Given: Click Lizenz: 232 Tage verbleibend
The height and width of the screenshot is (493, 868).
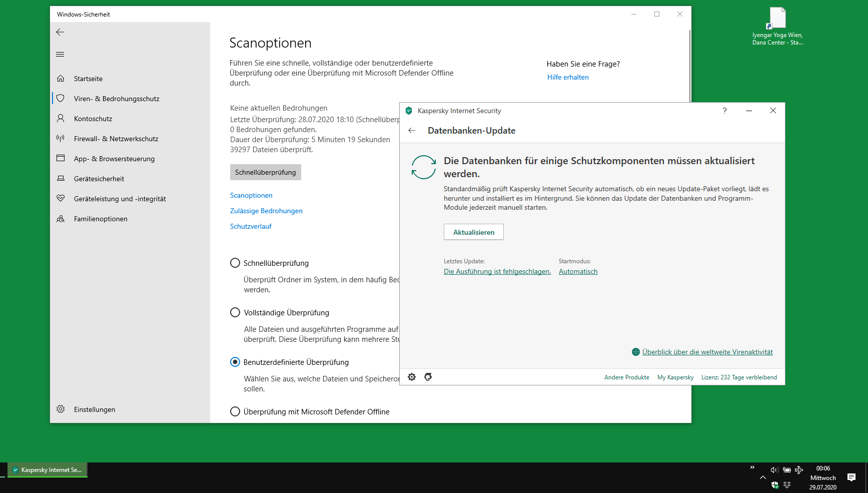Looking at the screenshot, I should [739, 377].
